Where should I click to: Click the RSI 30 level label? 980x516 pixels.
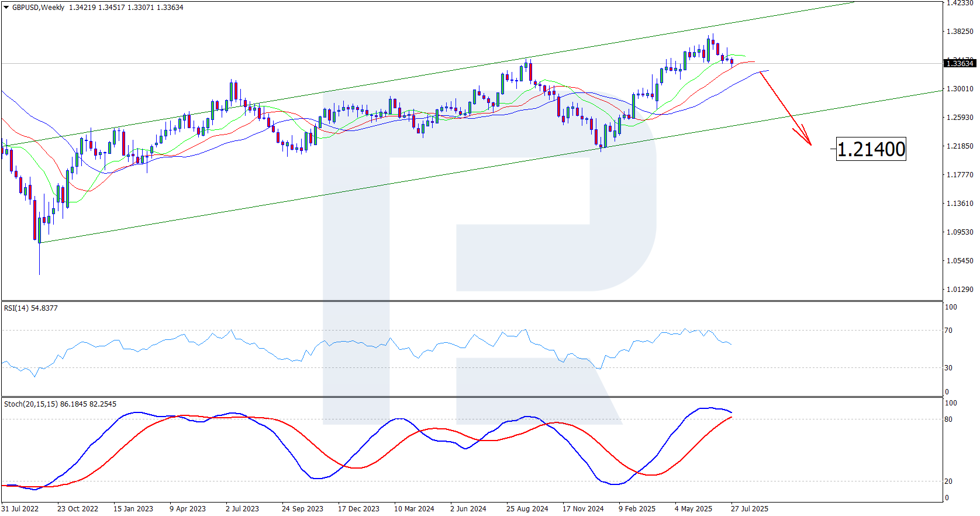coord(948,368)
